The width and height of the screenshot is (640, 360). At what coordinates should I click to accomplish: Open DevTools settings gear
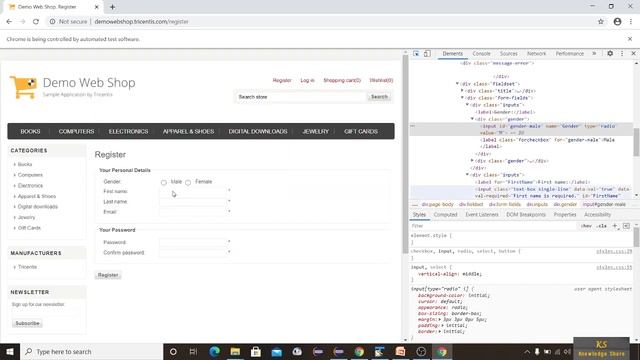610,53
